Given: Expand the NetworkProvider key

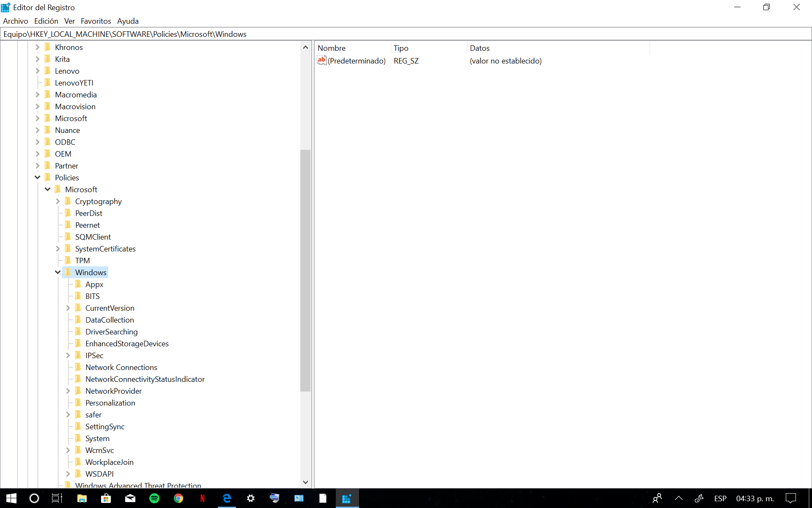Looking at the screenshot, I should pos(68,391).
